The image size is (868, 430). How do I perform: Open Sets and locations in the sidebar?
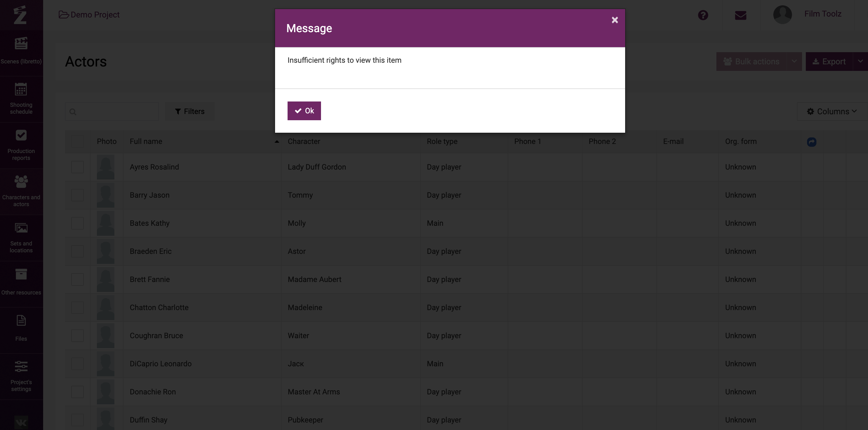click(21, 238)
